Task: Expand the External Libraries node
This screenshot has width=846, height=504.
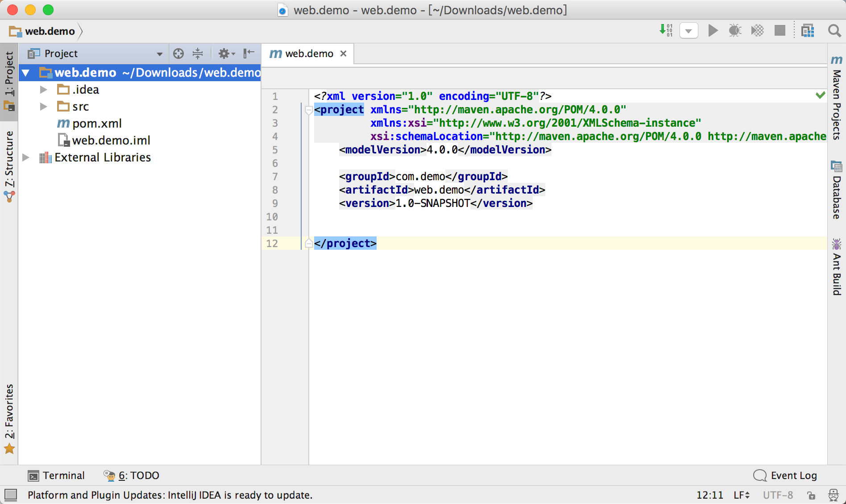Action: pyautogui.click(x=26, y=157)
